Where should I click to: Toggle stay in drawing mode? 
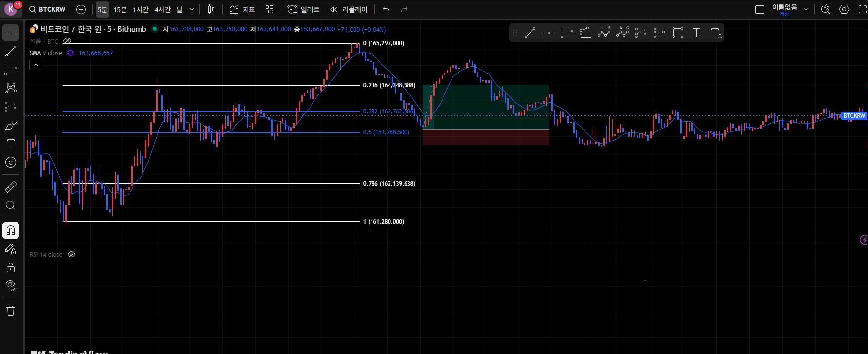11,249
